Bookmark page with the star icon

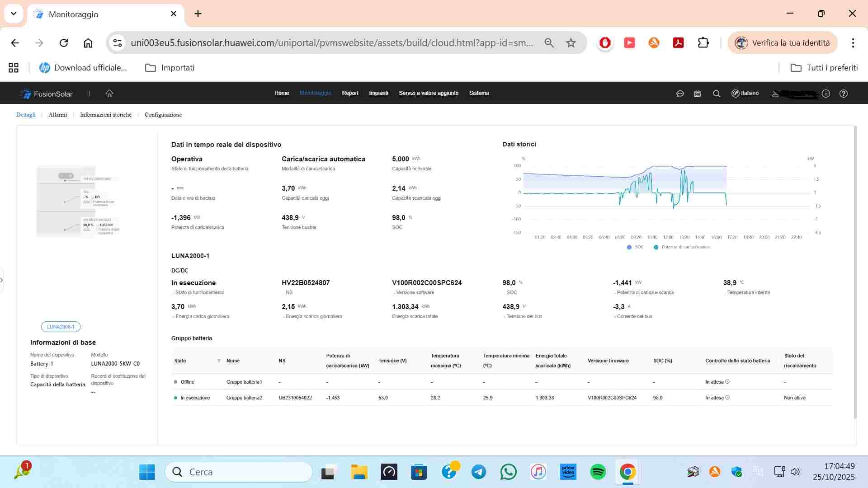click(x=571, y=43)
